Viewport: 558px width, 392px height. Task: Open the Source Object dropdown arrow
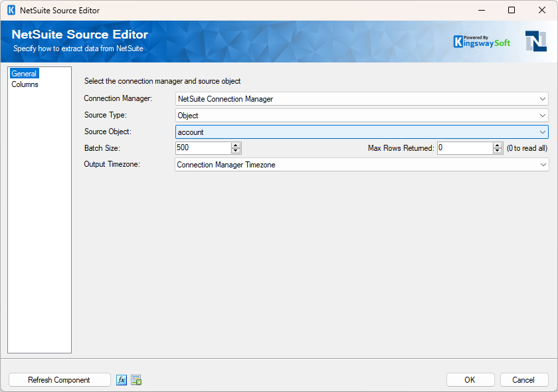tap(542, 132)
